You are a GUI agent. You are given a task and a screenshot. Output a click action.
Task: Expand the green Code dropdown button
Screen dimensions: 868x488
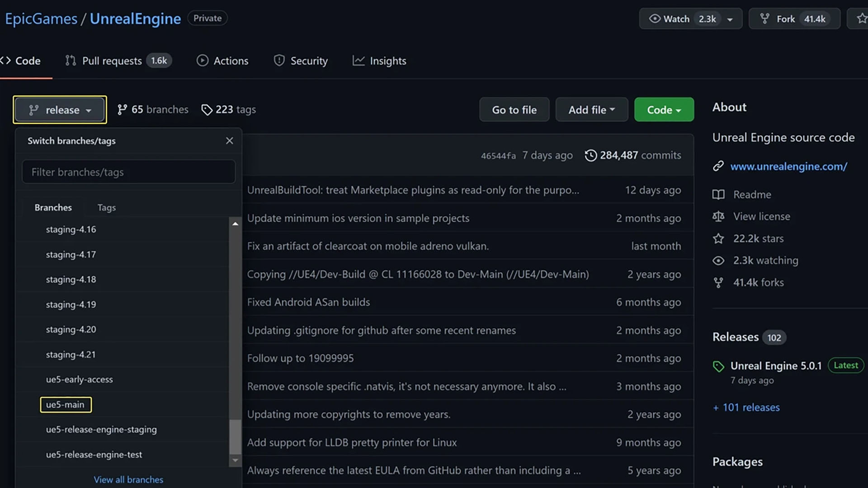click(x=664, y=110)
